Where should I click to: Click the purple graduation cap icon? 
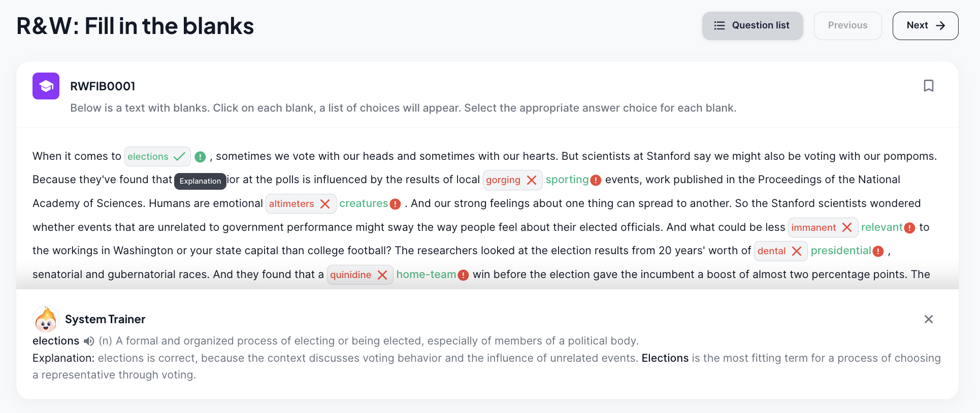(x=46, y=86)
